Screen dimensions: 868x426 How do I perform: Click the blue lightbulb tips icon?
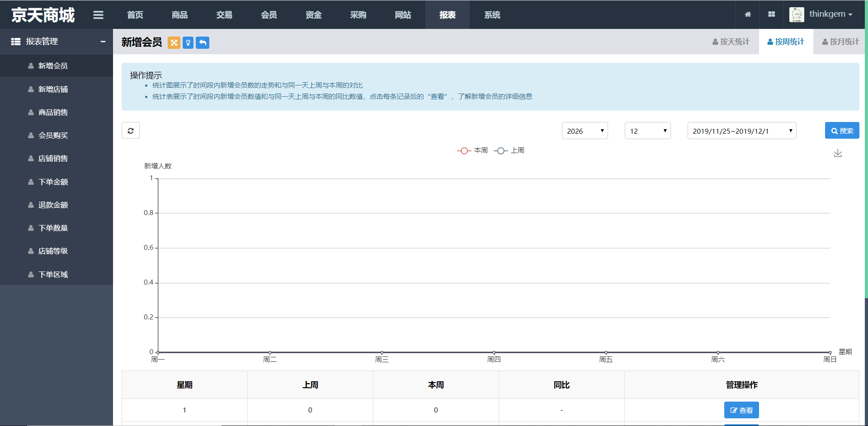[188, 42]
